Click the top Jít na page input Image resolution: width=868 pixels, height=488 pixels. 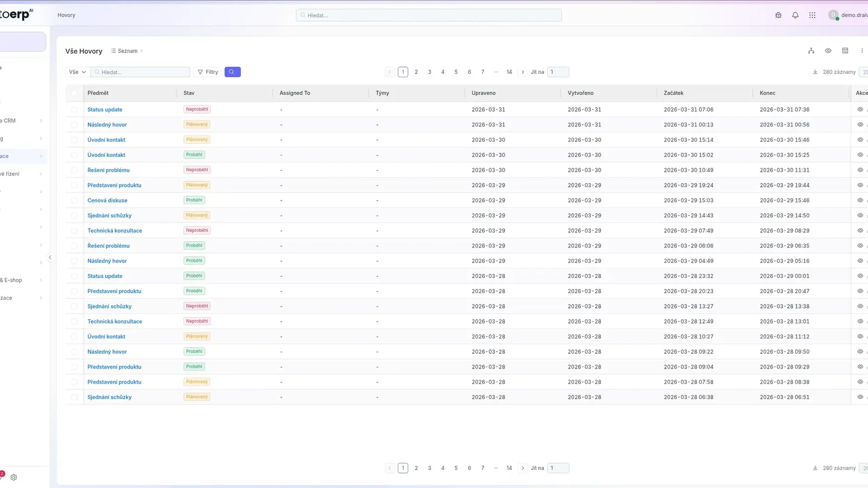click(x=558, y=72)
